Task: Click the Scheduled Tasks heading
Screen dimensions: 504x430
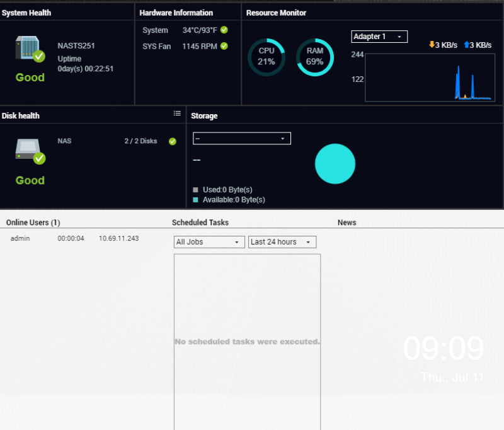Action: pos(200,223)
